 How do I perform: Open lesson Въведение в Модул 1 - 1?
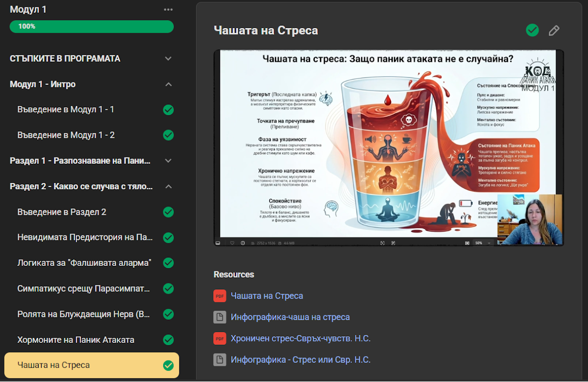click(x=66, y=109)
